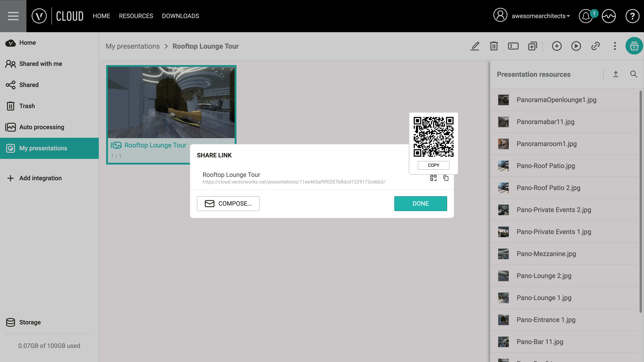The image size is (644, 362).
Task: Open the DOWNLOADS tab
Action: (x=180, y=16)
